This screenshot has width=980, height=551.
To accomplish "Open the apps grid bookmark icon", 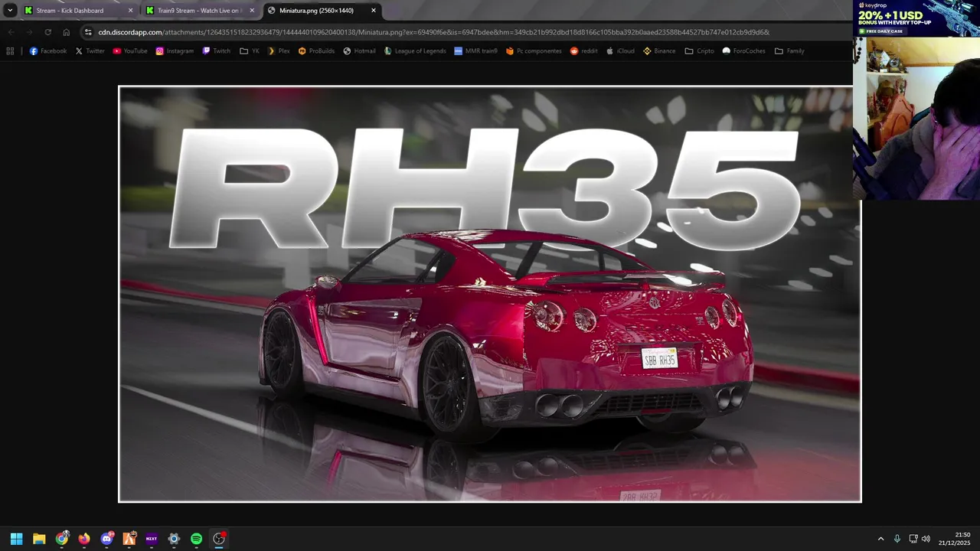I will point(10,51).
